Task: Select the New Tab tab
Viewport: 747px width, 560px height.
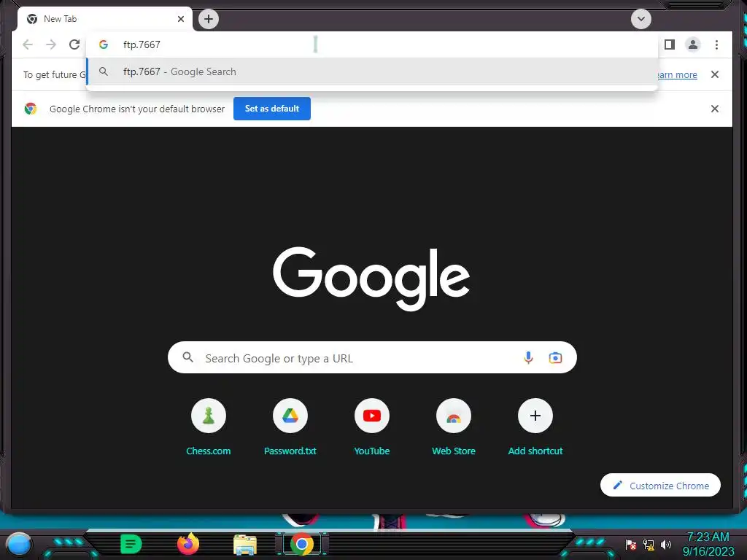Action: tap(105, 19)
